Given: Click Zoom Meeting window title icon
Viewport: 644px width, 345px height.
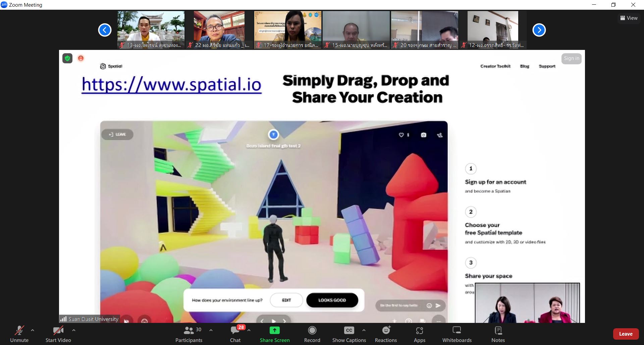Looking at the screenshot, I should coord(4,5).
